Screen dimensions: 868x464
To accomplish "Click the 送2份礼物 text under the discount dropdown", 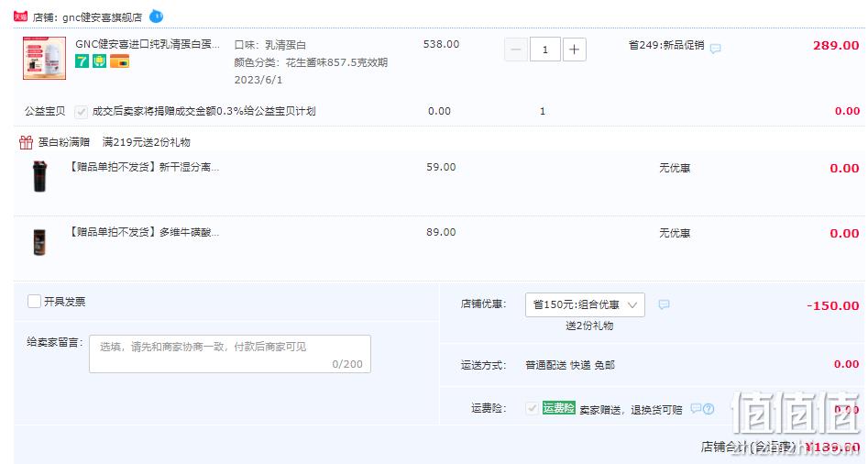I will tap(589, 326).
